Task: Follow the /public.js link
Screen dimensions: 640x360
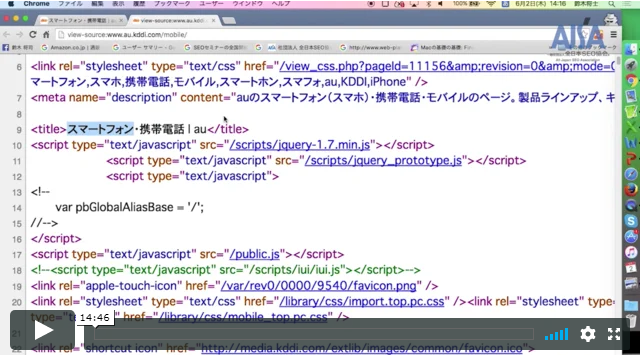Action: pos(255,254)
